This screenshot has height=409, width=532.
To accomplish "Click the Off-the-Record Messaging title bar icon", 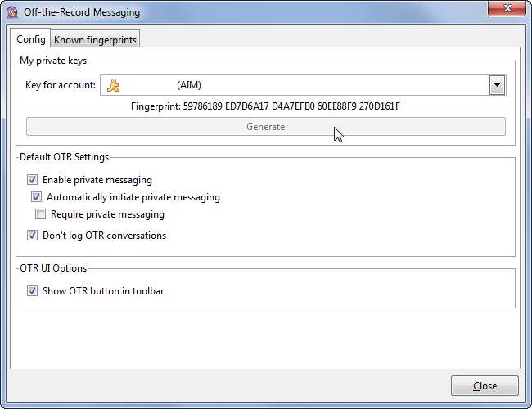I will [x=13, y=12].
